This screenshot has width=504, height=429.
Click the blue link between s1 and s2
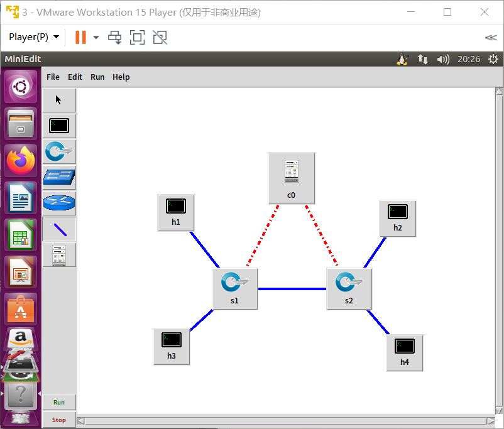(292, 289)
